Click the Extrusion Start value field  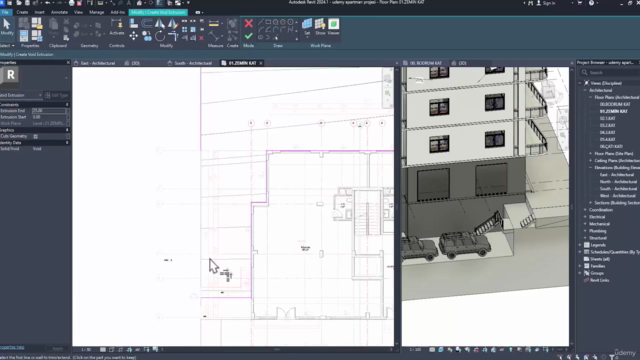click(x=49, y=117)
